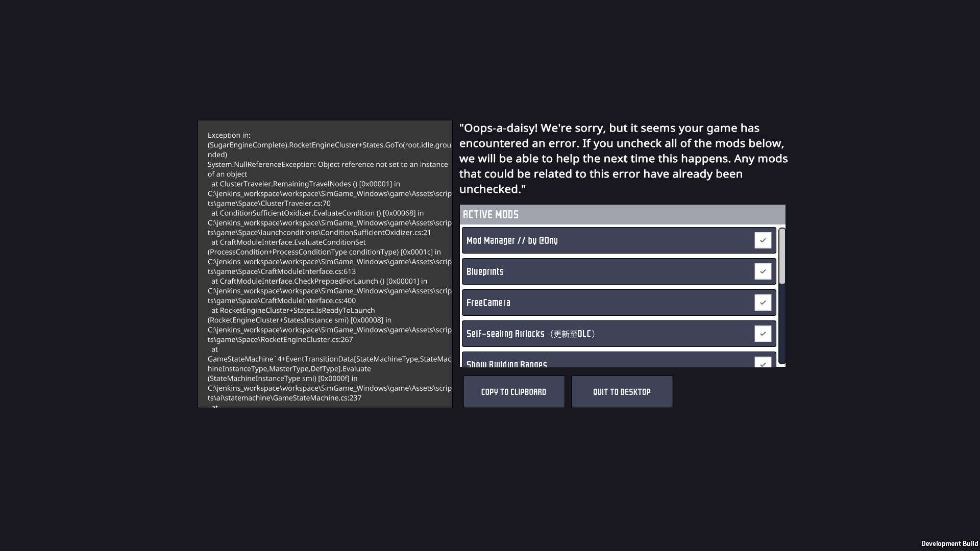The image size is (980, 551).
Task: Toggle the Show Building Ranges checkbox
Action: tap(763, 363)
